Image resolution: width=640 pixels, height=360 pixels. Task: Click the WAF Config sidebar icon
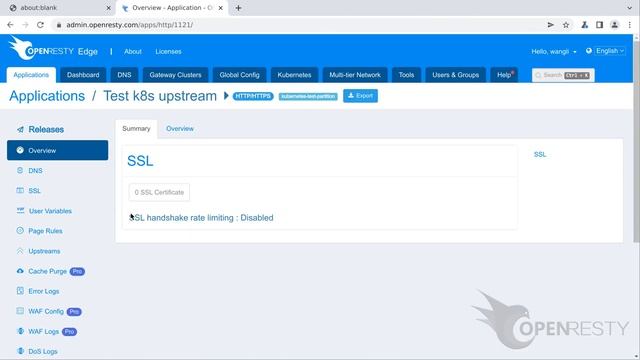click(20, 311)
